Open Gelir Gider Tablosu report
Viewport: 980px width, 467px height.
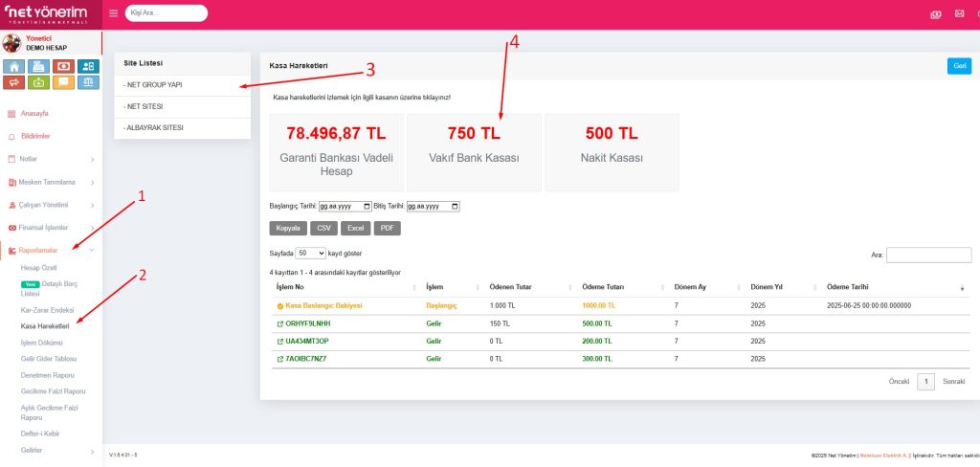click(48, 357)
